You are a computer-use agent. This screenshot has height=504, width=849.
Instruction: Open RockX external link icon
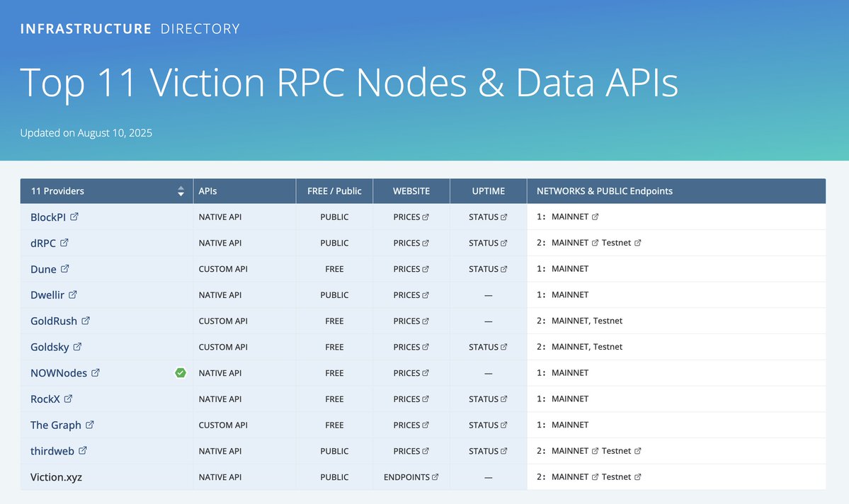[x=68, y=399]
